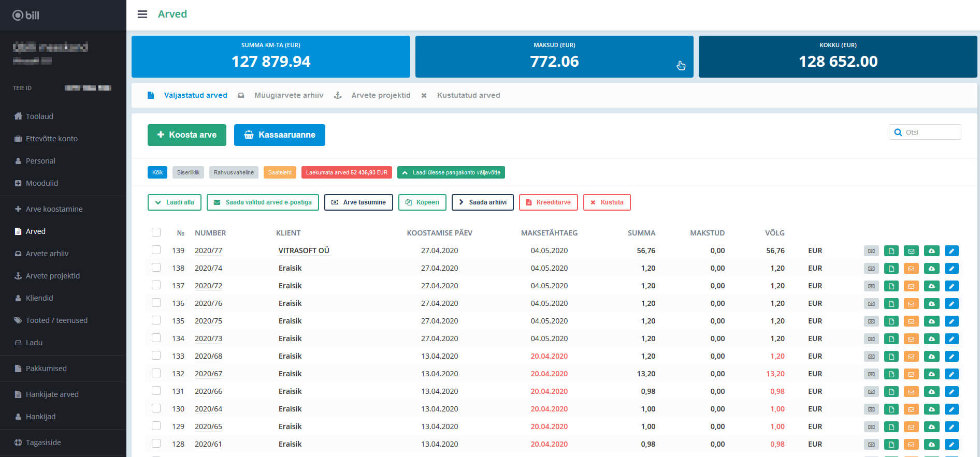Click the Koosta arve button
The image size is (980, 457).
coord(187,135)
